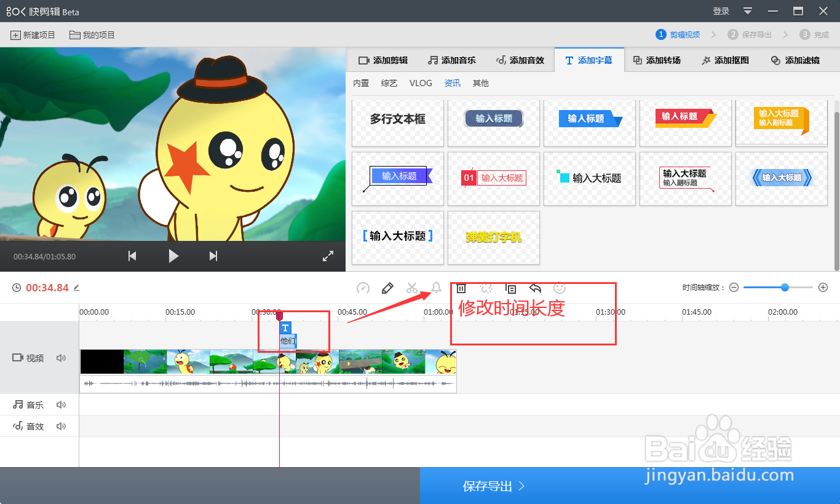Expand the preview to fullscreen
Viewport: 840px width, 504px height.
click(x=328, y=256)
